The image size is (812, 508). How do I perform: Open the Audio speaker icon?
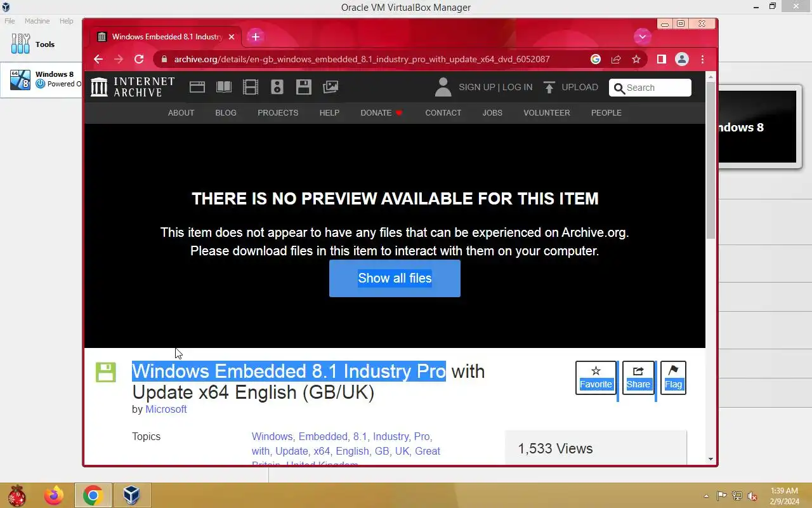pyautogui.click(x=277, y=87)
